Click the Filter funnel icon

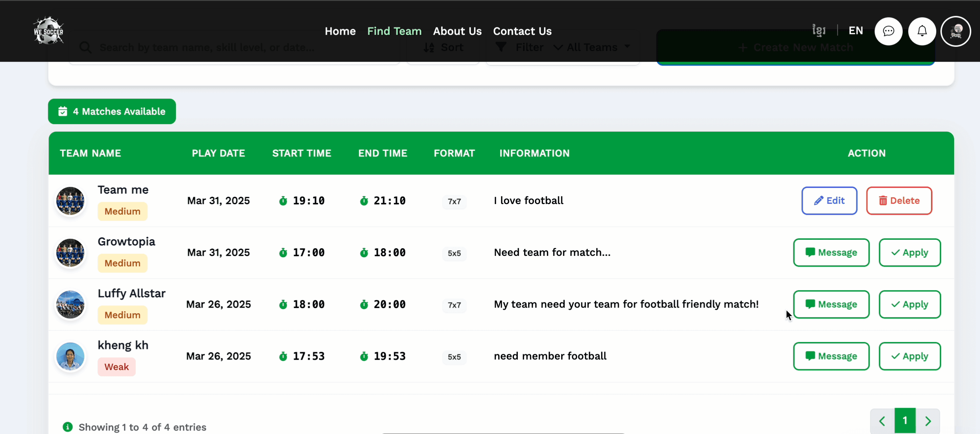(501, 47)
